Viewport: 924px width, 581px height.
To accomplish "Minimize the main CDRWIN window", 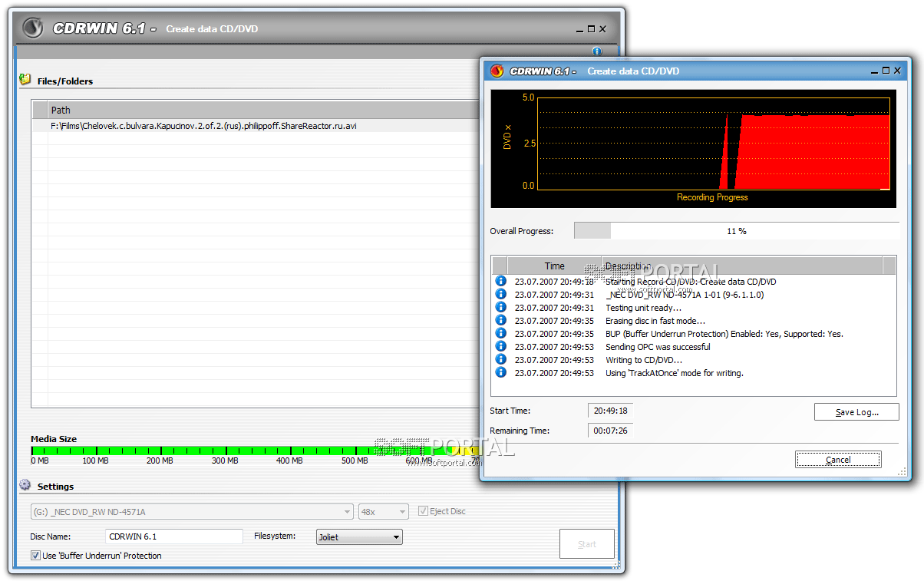I will 579,30.
